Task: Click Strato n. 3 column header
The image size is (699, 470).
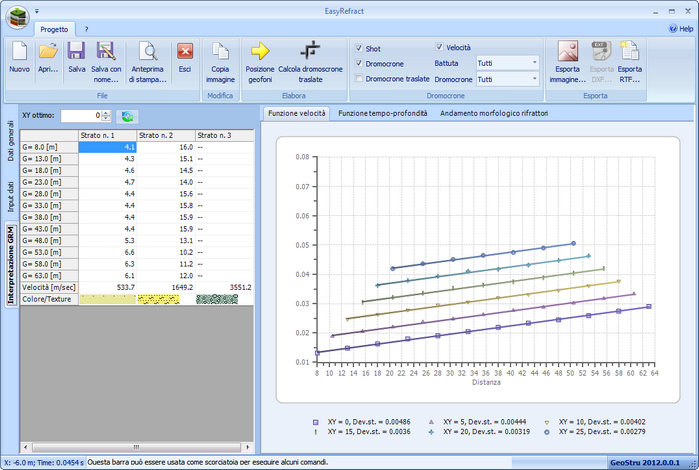Action: [225, 135]
